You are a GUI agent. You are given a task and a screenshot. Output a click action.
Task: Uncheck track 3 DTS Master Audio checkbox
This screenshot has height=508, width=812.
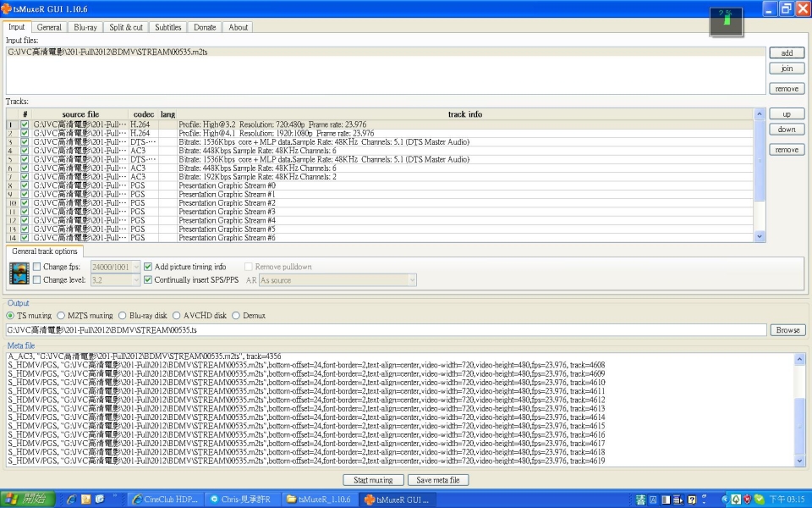[25, 142]
